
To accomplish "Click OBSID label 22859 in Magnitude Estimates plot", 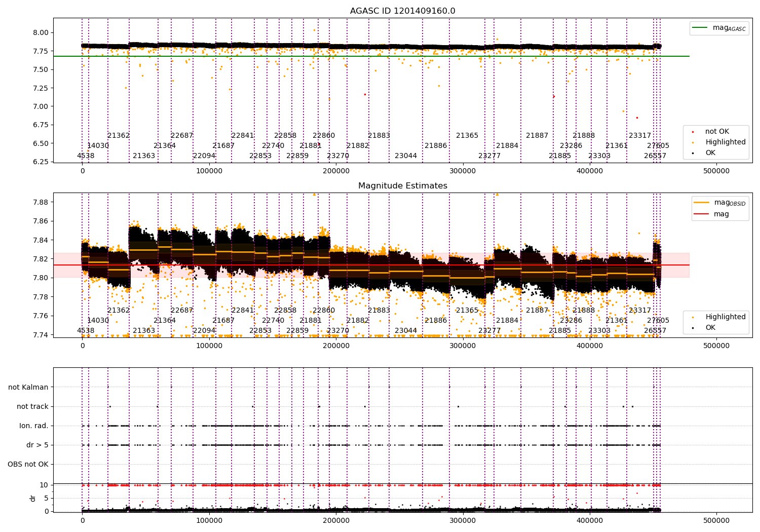I will [x=297, y=330].
